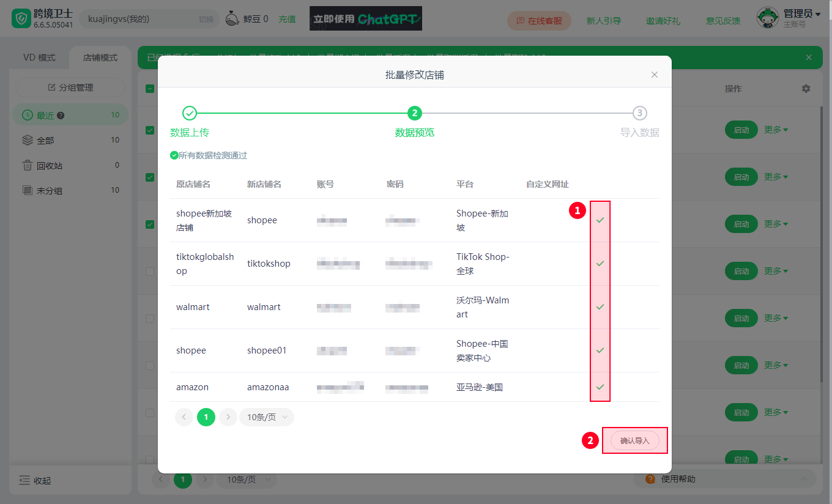
Task: Click step 1 数据上传 check circle
Action: [x=190, y=113]
